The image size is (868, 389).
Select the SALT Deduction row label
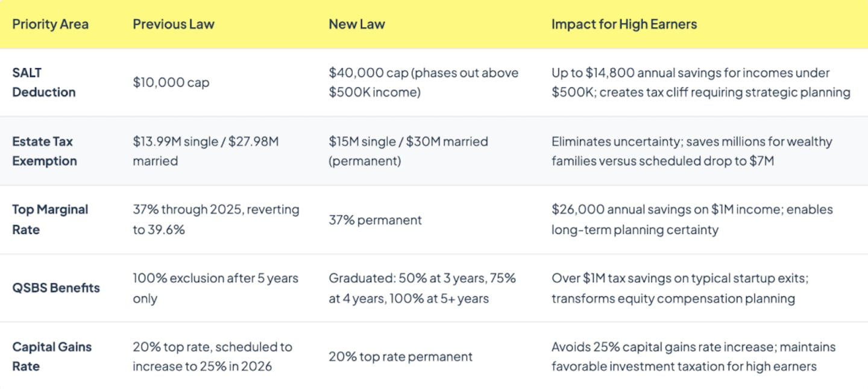pyautogui.click(x=44, y=83)
